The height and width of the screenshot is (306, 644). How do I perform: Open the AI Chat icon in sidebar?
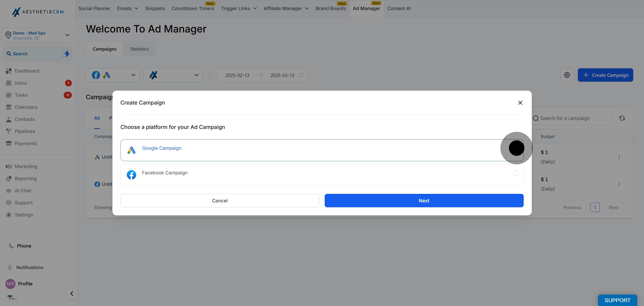point(9,191)
